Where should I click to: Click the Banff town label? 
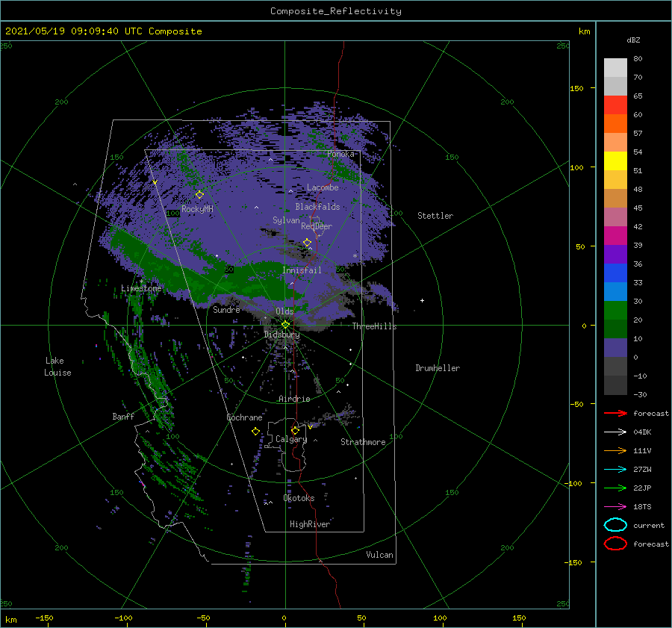tap(123, 416)
